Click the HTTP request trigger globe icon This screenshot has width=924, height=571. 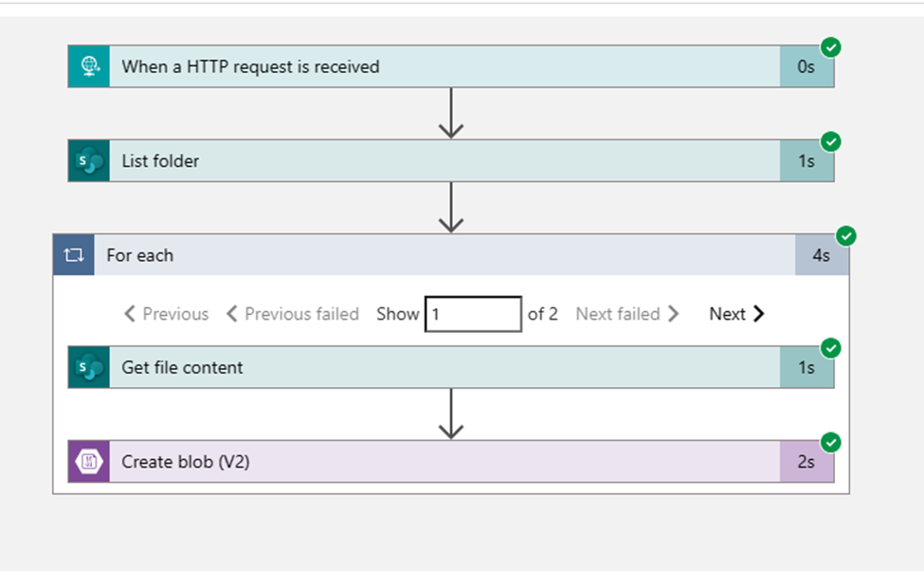coord(87,66)
